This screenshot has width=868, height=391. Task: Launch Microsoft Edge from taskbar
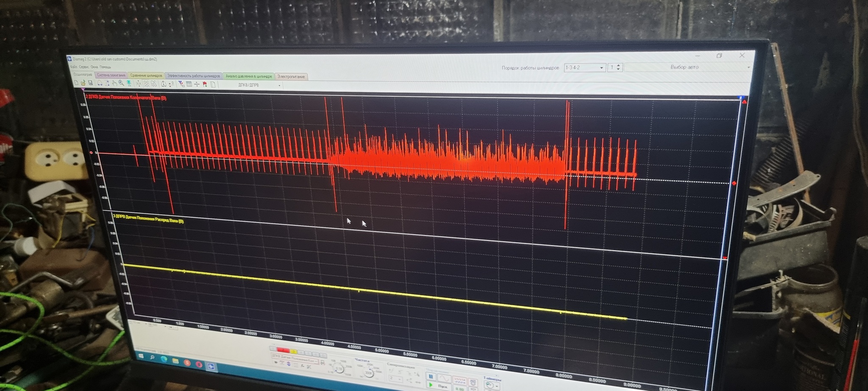pos(164,360)
